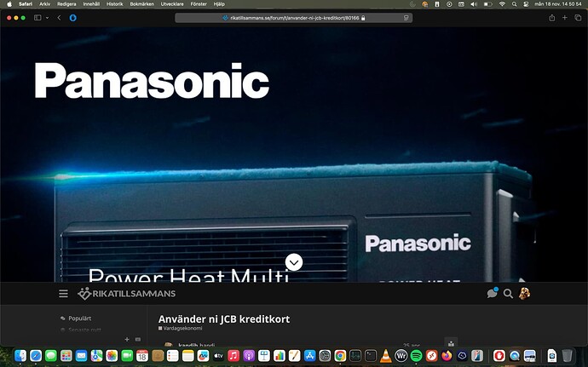The image size is (588, 367).
Task: Click the Safari address bar
Action: 293,17
